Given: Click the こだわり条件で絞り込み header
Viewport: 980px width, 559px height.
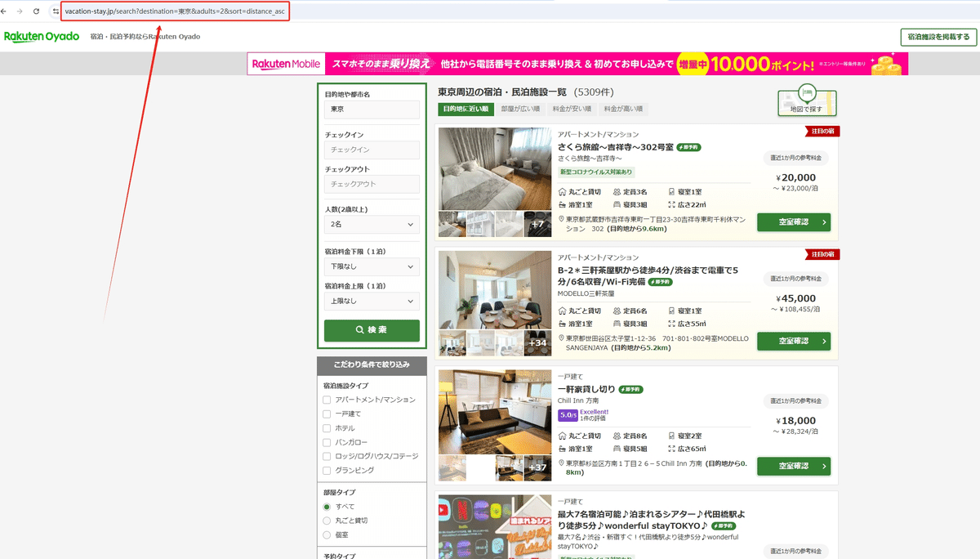Looking at the screenshot, I should (372, 364).
